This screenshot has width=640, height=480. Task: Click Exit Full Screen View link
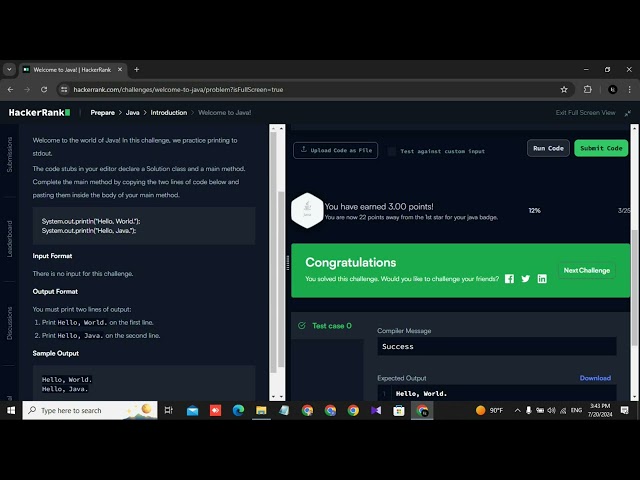pos(585,113)
